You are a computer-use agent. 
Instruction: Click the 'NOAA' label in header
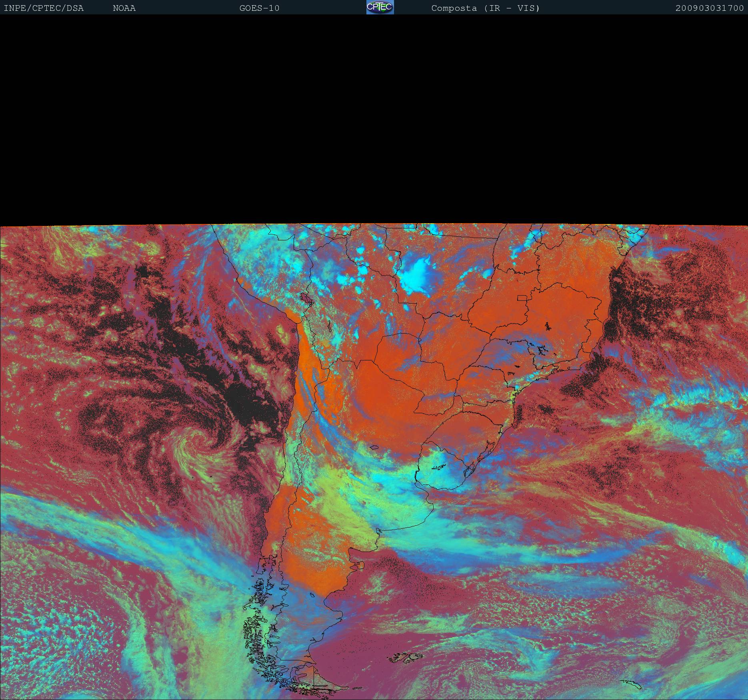click(124, 8)
